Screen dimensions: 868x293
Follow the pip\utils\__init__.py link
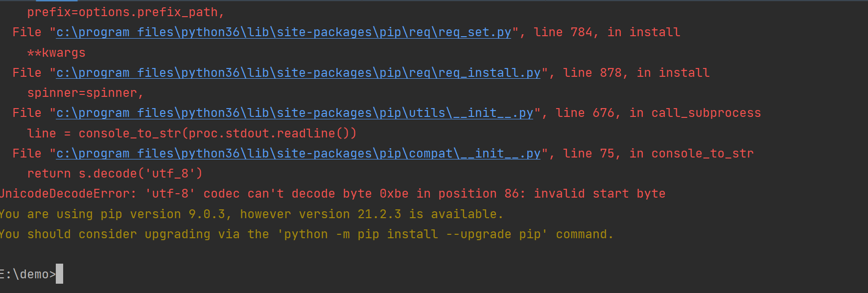pyautogui.click(x=295, y=113)
